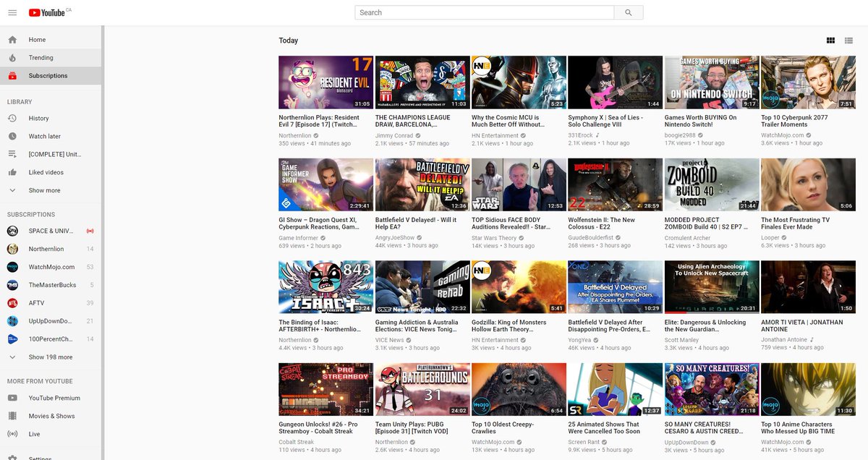This screenshot has height=460, width=868.
Task: Play Champions League Draw video thumbnail
Action: coord(422,82)
